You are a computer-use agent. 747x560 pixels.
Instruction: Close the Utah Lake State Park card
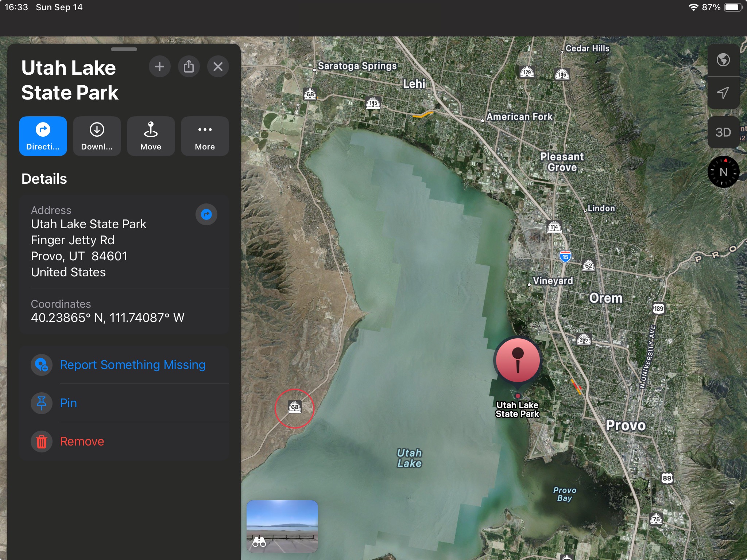click(218, 67)
